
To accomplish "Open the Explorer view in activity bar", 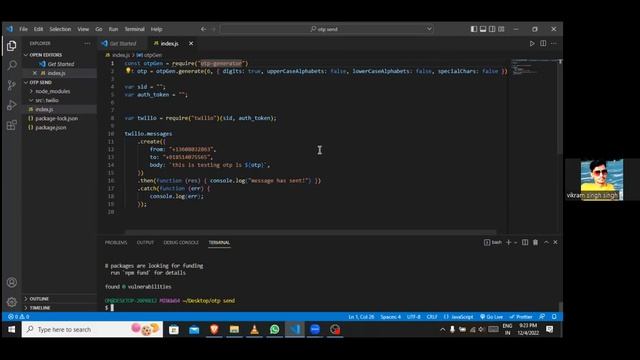I will (x=12, y=46).
